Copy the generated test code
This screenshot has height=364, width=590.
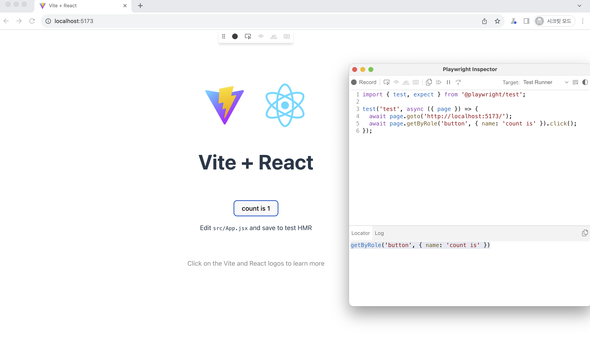(429, 82)
